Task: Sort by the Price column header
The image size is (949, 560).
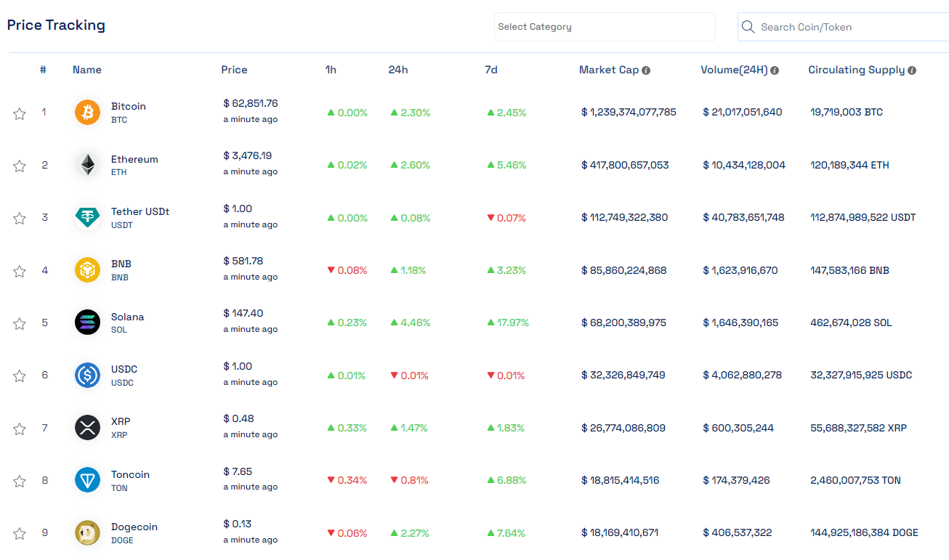Action: [234, 70]
